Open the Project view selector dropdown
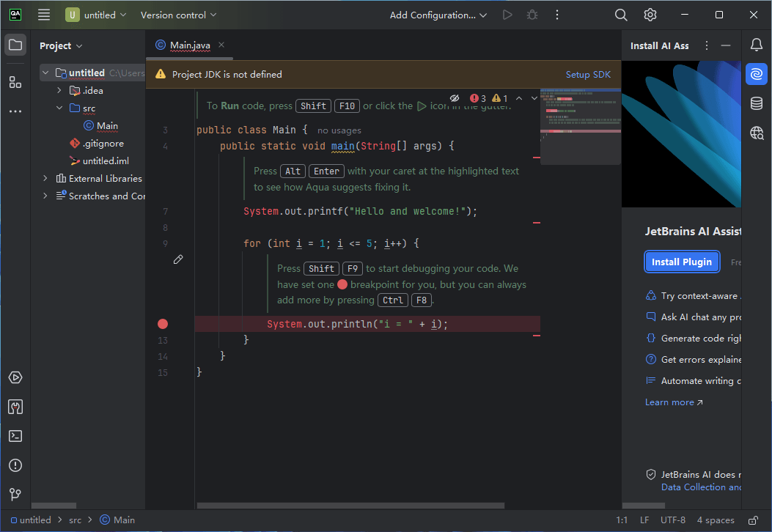The width and height of the screenshot is (772, 532). click(61, 45)
